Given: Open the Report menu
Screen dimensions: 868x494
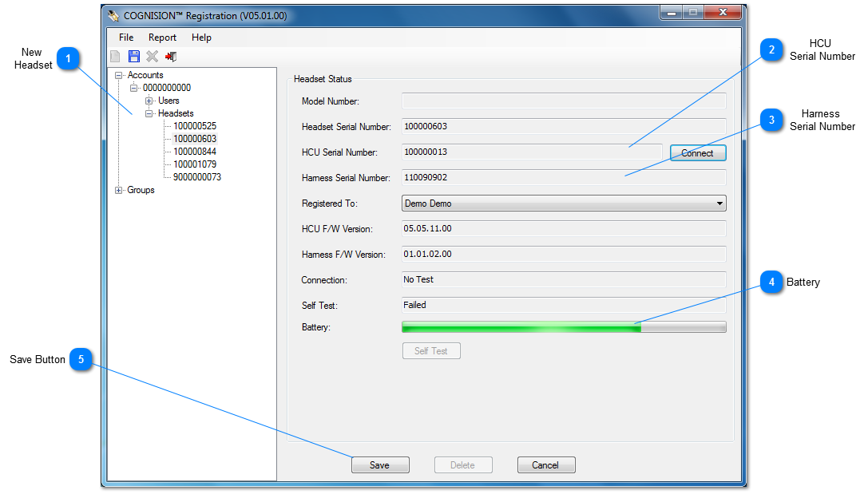Looking at the screenshot, I should click(162, 38).
